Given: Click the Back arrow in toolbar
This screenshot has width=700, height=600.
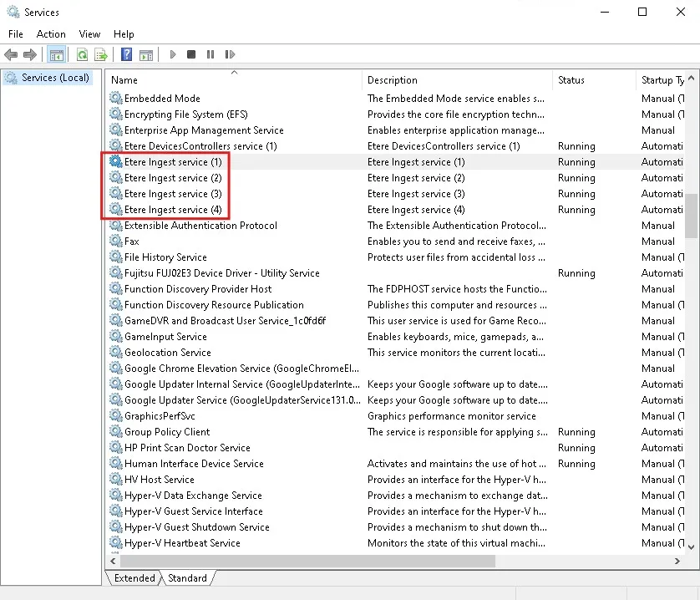Looking at the screenshot, I should 11,55.
